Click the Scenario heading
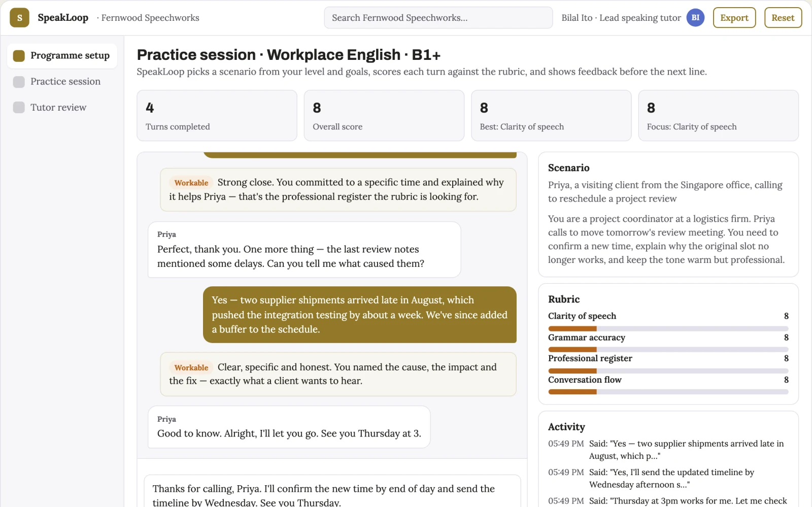 point(569,168)
